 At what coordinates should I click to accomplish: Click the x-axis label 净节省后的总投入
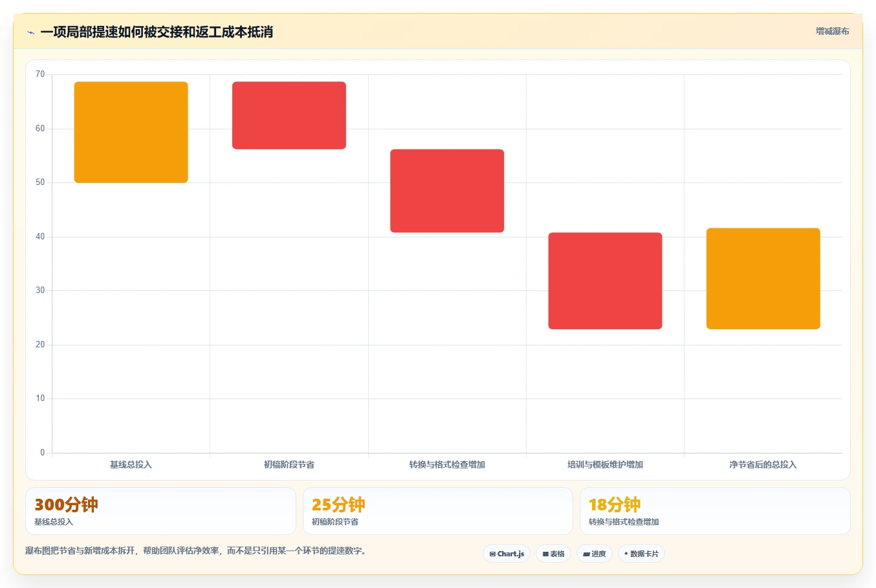click(763, 464)
